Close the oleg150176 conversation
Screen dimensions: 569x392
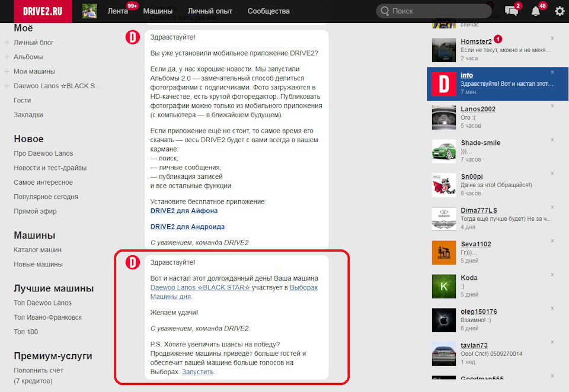point(552,309)
